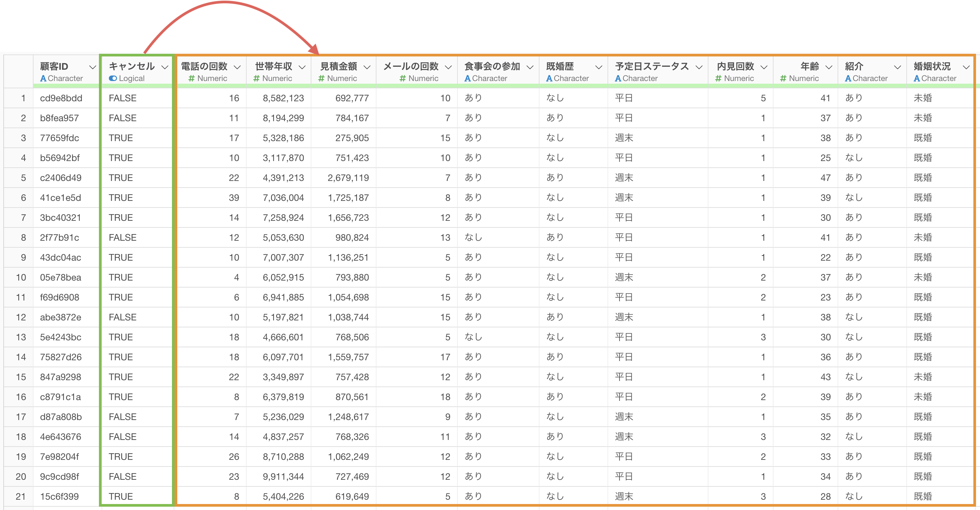The height and width of the screenshot is (510, 980).
Task: Click phone count 39 in row 41ce1e5d
Action: pos(234,198)
